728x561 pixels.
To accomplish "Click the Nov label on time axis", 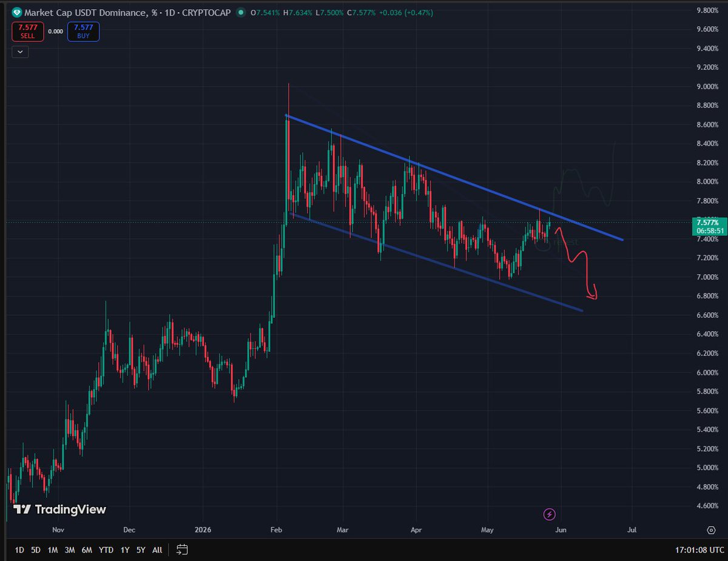I will [x=58, y=529].
